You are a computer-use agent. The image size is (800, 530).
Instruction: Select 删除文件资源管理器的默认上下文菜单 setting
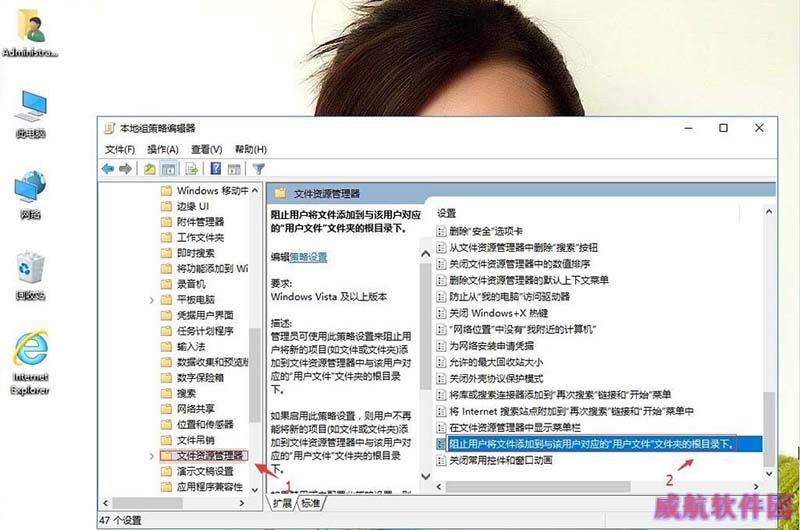point(529,281)
